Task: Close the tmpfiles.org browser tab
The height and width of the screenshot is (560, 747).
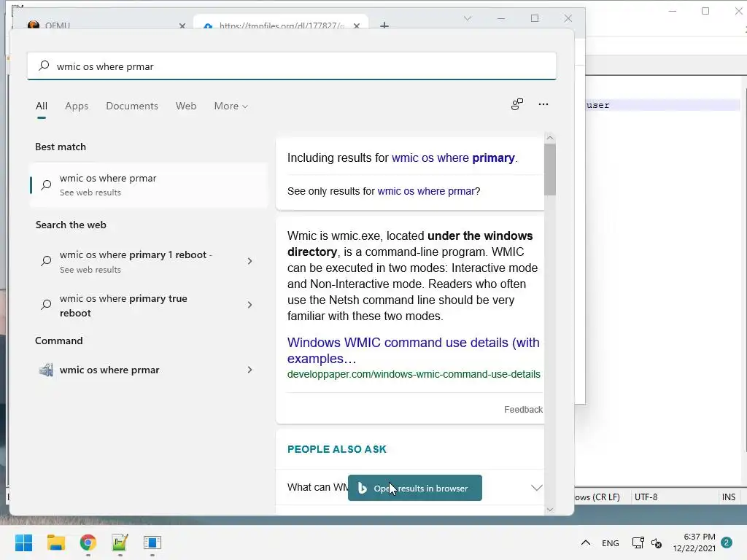Action: point(356,26)
